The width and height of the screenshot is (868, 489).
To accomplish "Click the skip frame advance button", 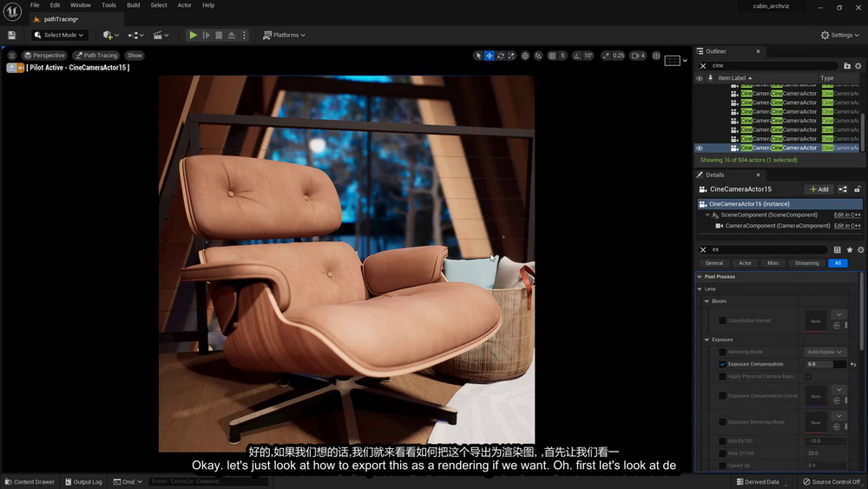I will (206, 35).
